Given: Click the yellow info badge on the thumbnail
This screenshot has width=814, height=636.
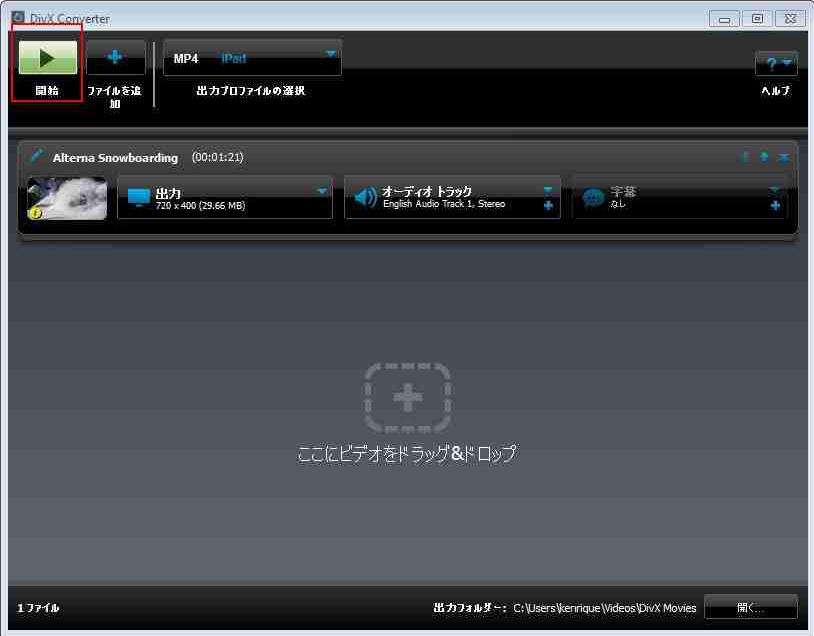Looking at the screenshot, I should click(x=36, y=213).
